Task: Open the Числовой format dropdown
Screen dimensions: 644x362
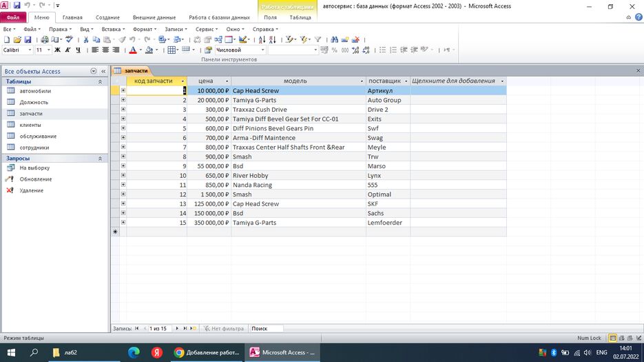Action: pyautogui.click(x=263, y=50)
